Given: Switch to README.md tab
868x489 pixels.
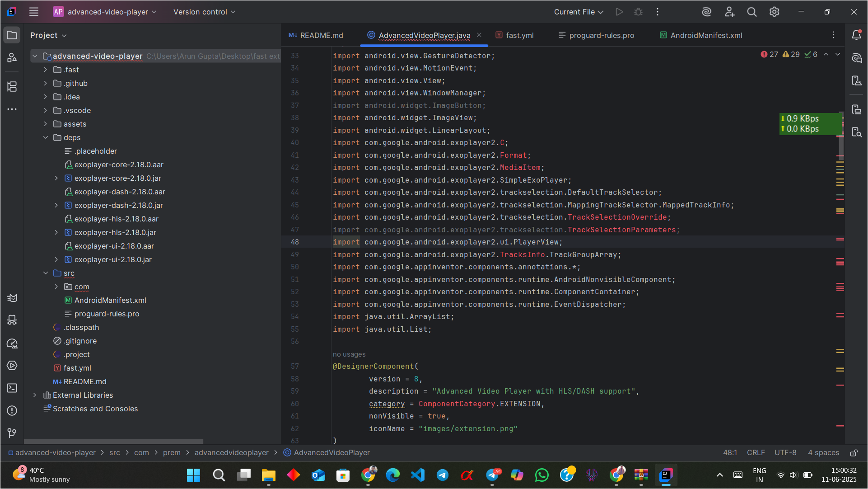Looking at the screenshot, I should 316,35.
